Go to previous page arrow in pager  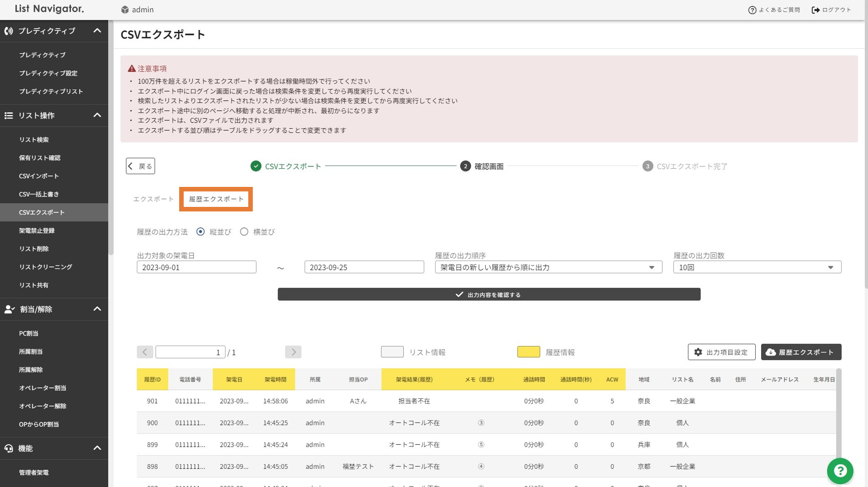[x=145, y=352]
